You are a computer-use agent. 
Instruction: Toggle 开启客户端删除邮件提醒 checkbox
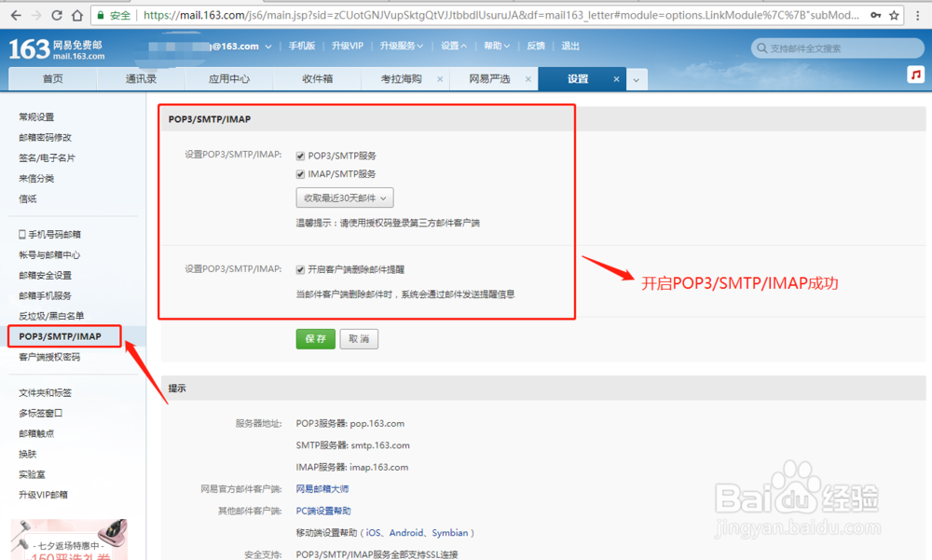[x=300, y=270]
